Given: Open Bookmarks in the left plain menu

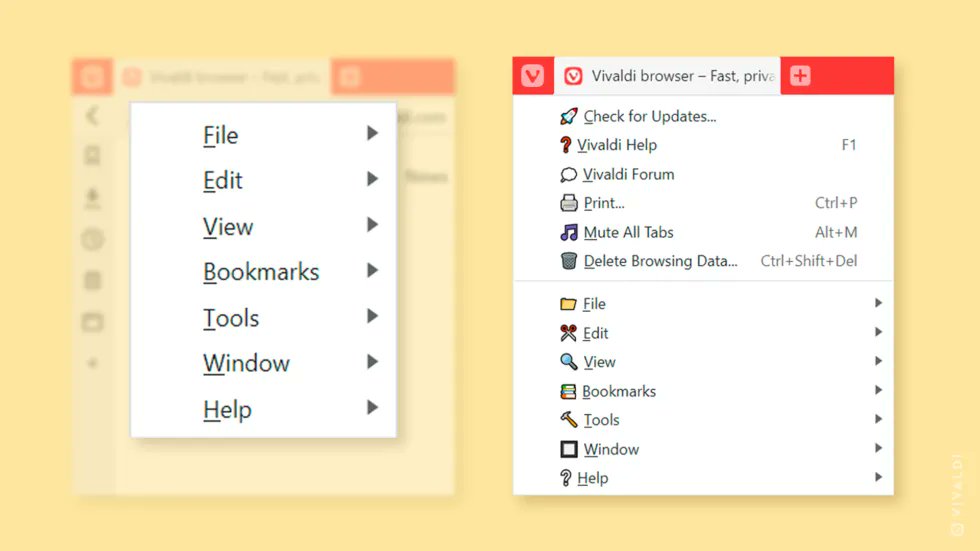Looking at the screenshot, I should pos(263,272).
